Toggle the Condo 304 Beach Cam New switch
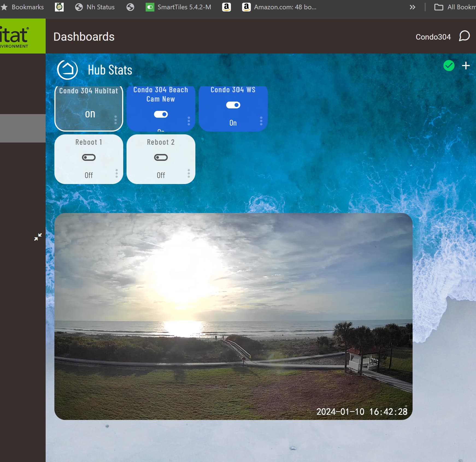The height and width of the screenshot is (462, 476). 161,114
